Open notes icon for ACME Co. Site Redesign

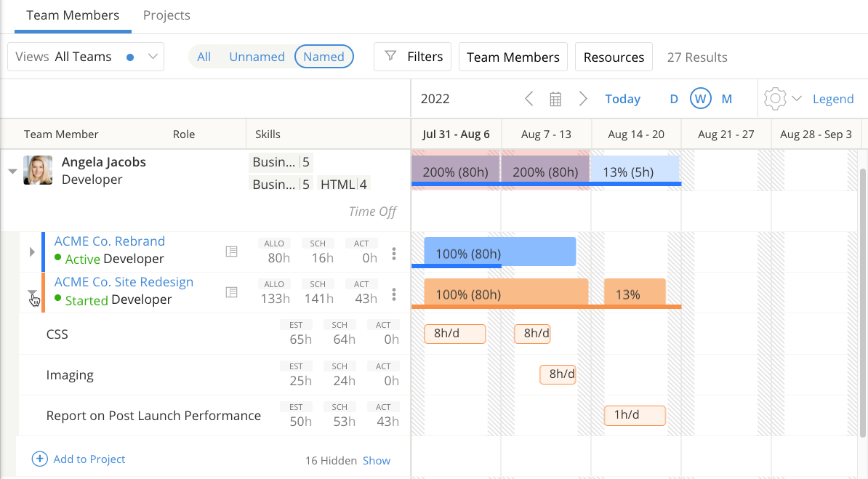[x=231, y=292]
